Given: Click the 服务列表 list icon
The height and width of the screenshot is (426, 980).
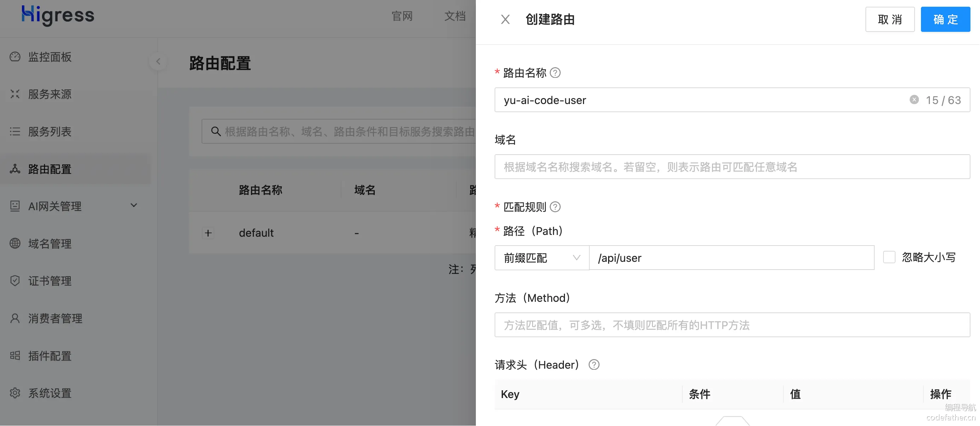Looking at the screenshot, I should coord(15,132).
